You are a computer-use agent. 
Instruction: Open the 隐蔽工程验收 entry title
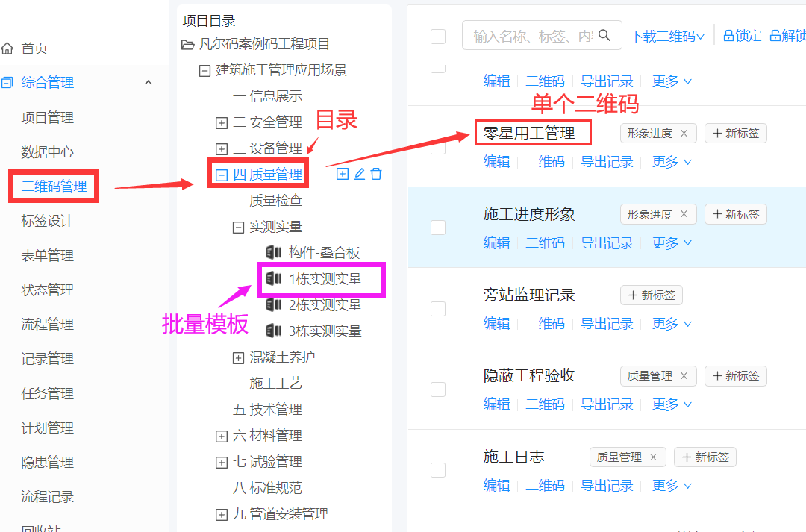click(x=529, y=375)
